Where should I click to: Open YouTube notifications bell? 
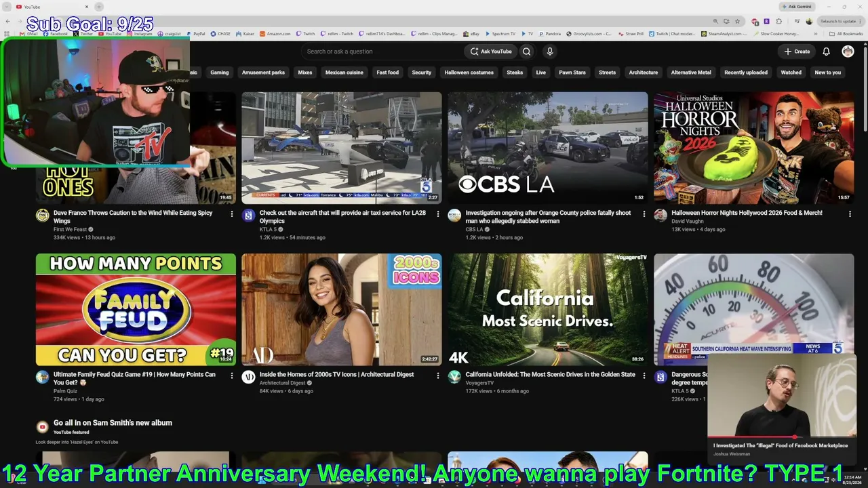826,52
